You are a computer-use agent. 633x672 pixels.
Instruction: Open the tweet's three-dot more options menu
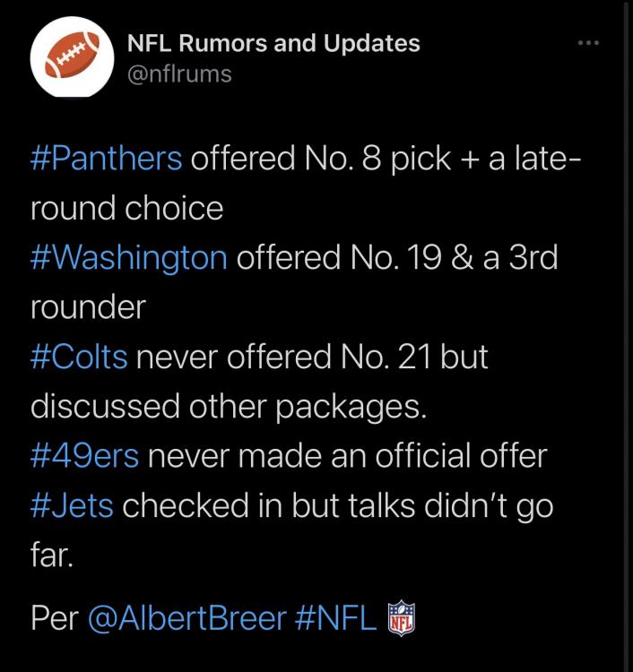(x=587, y=42)
